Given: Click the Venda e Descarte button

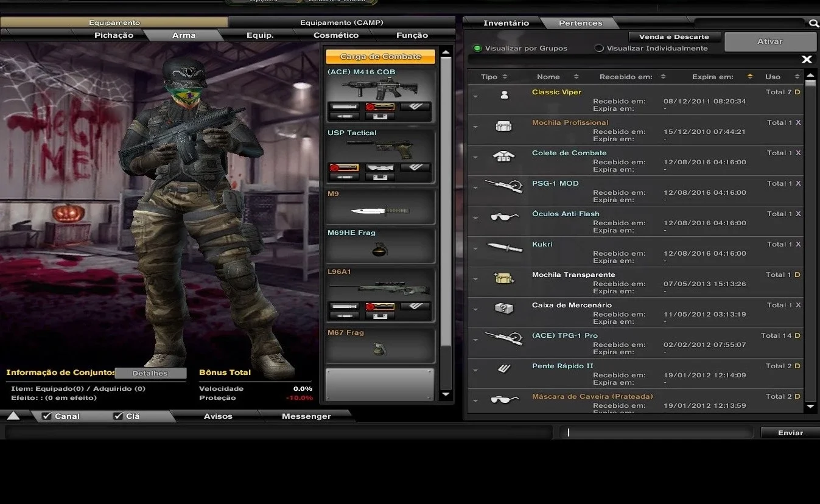Looking at the screenshot, I should click(674, 37).
